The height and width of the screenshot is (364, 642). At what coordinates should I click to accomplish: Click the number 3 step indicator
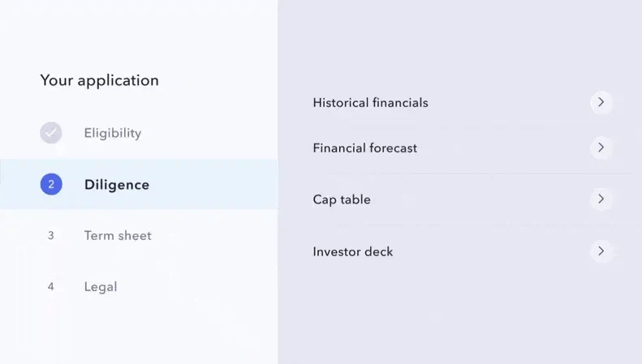(51, 236)
